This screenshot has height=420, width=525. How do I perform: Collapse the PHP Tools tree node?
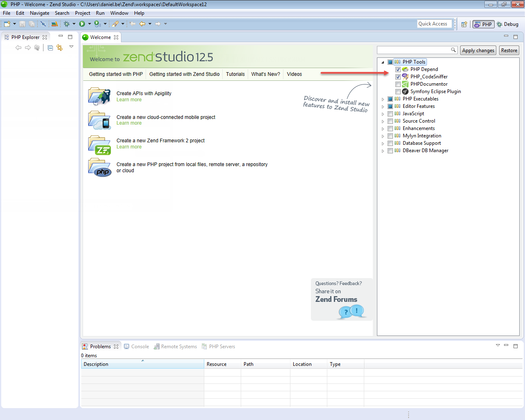(x=383, y=62)
